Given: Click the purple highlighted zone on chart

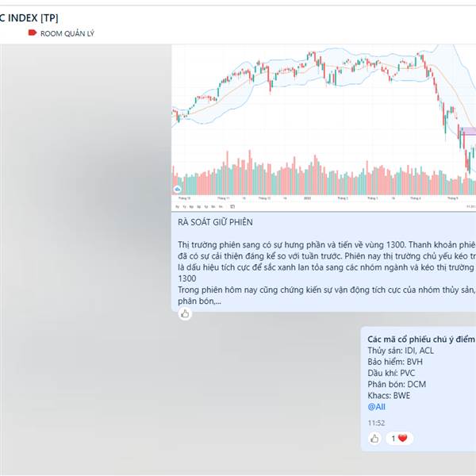Looking at the screenshot, I should [x=468, y=131].
